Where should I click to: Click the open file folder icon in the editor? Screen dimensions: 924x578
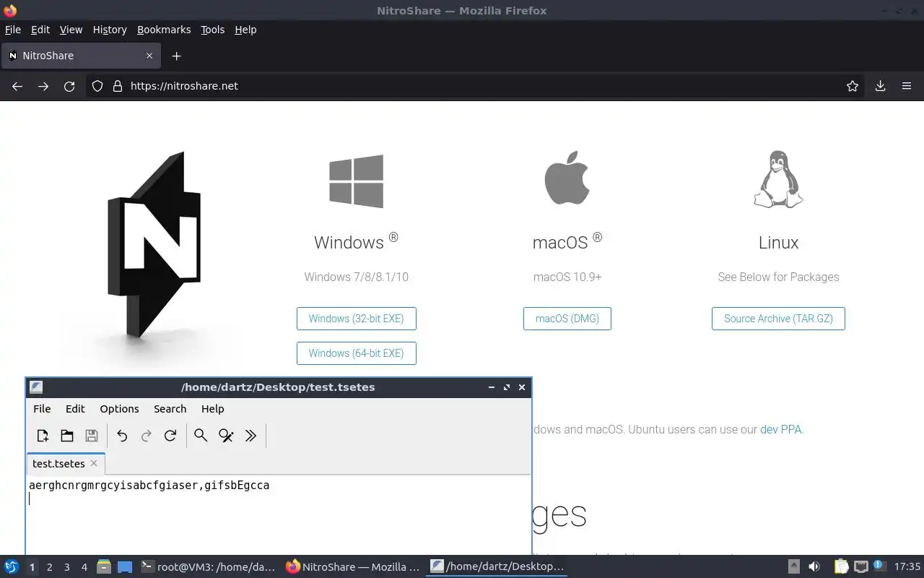[x=67, y=436]
